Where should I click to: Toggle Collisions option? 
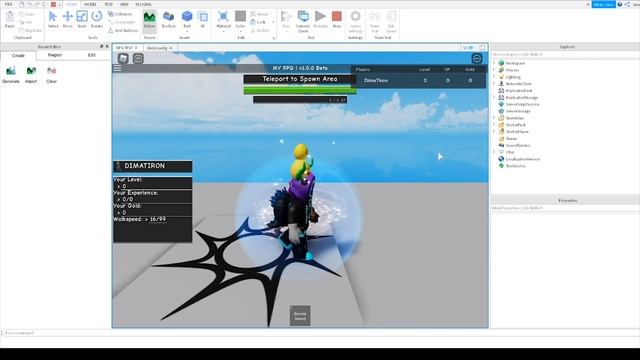tap(120, 14)
